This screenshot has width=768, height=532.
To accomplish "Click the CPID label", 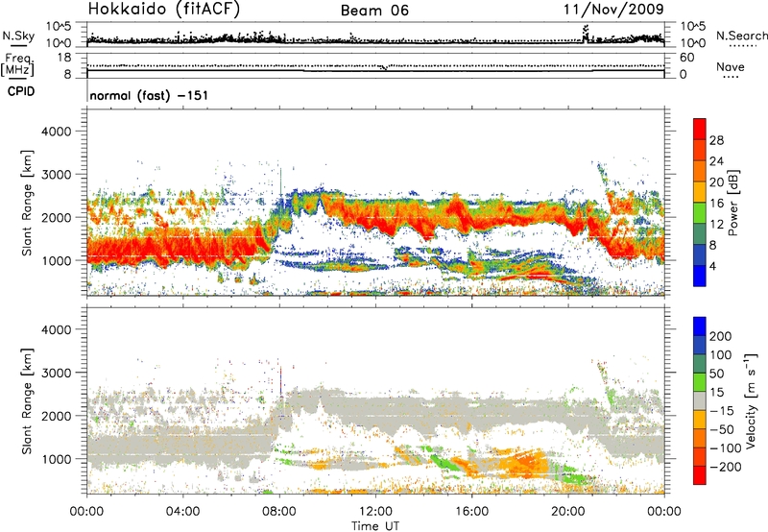I will click(x=21, y=91).
